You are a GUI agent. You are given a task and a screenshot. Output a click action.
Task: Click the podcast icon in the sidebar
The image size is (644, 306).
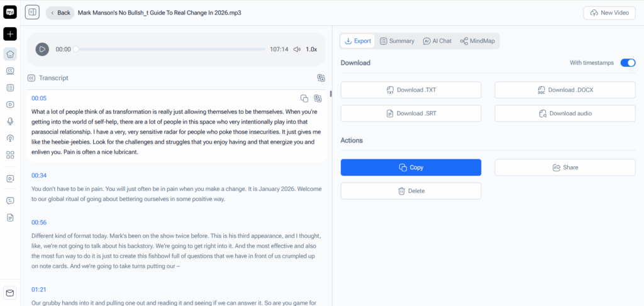point(10,138)
